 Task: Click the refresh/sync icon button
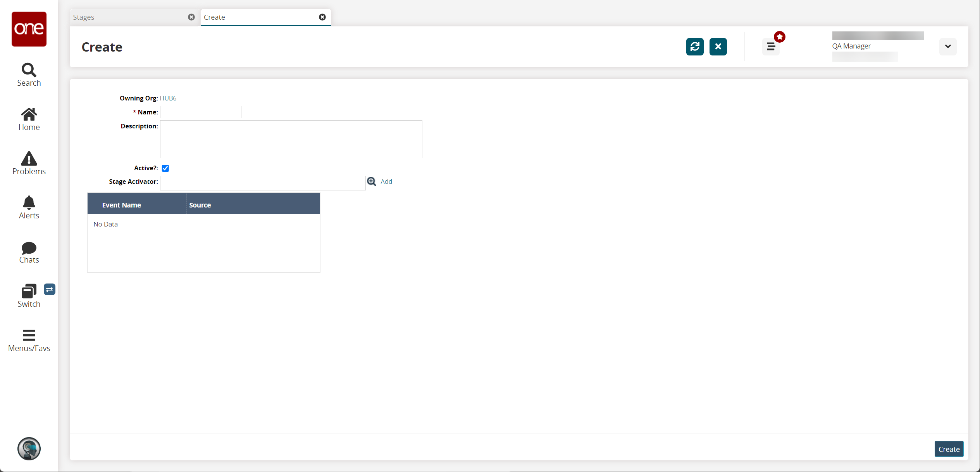tap(695, 46)
